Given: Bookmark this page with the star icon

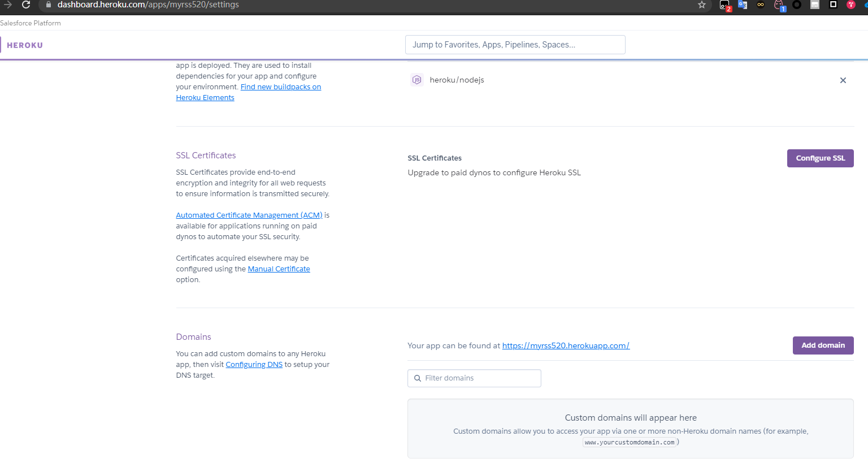Looking at the screenshot, I should coord(702,5).
